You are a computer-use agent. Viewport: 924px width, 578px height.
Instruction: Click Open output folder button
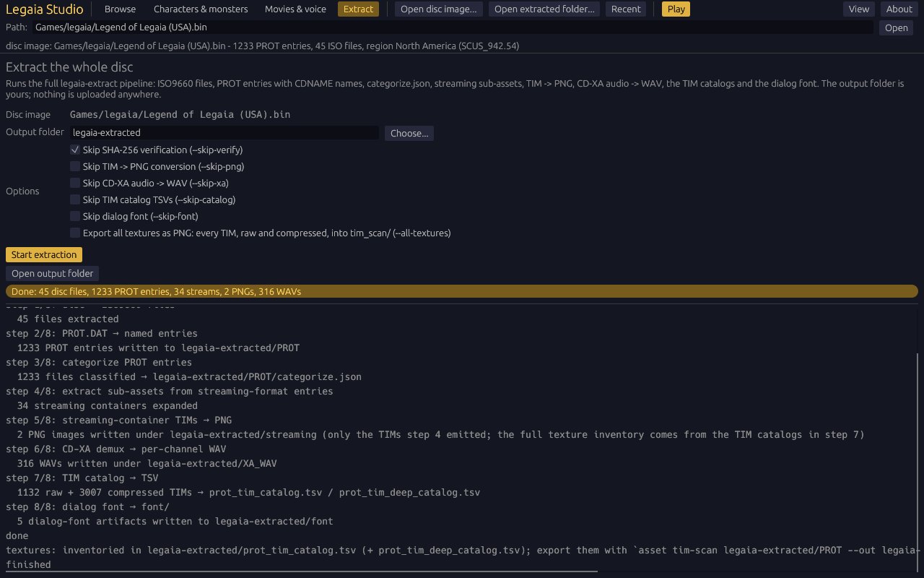tap(52, 274)
